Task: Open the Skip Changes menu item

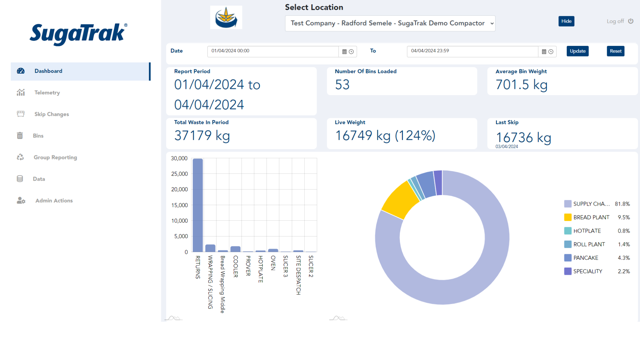Action: coord(51,114)
